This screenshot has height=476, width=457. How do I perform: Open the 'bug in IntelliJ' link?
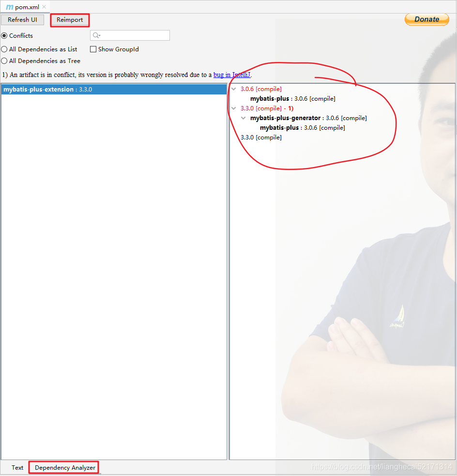coord(232,75)
